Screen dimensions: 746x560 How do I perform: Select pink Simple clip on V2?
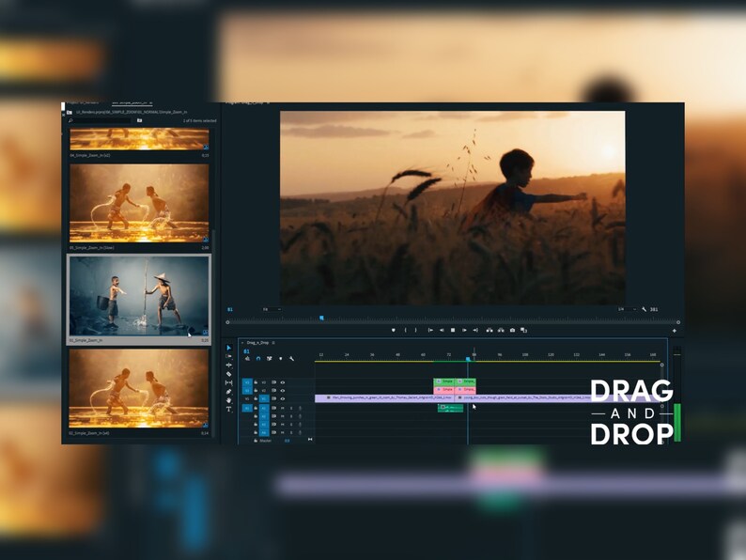tap(443, 390)
